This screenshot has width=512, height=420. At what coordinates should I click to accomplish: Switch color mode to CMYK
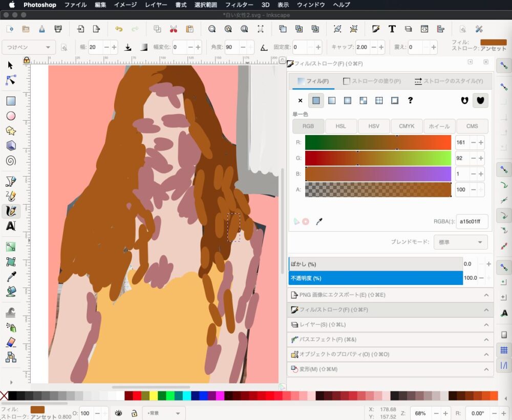[x=407, y=126]
